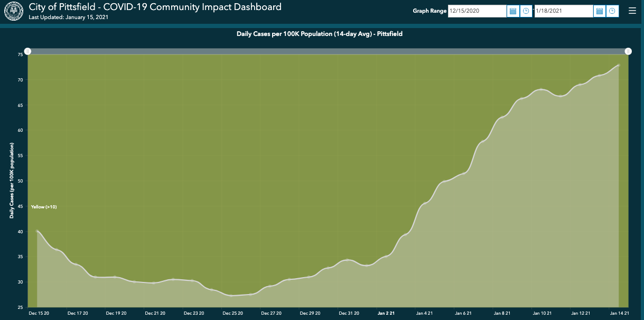Viewport: 644px width, 320px height.
Task: Click the start date field showing 12/15/2020
Action: [x=476, y=11]
